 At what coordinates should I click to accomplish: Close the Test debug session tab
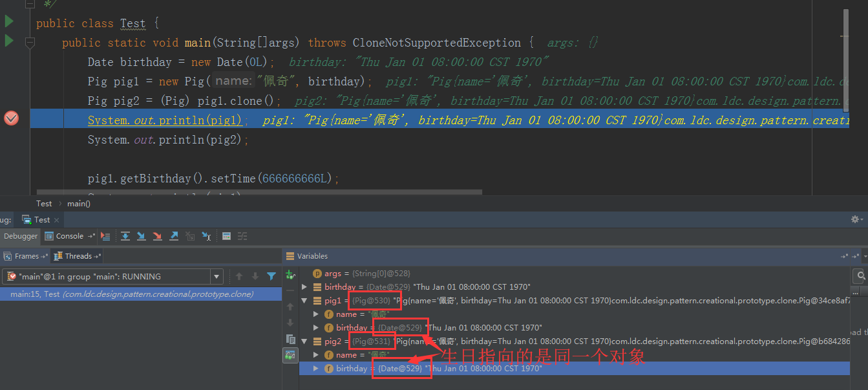click(x=57, y=220)
